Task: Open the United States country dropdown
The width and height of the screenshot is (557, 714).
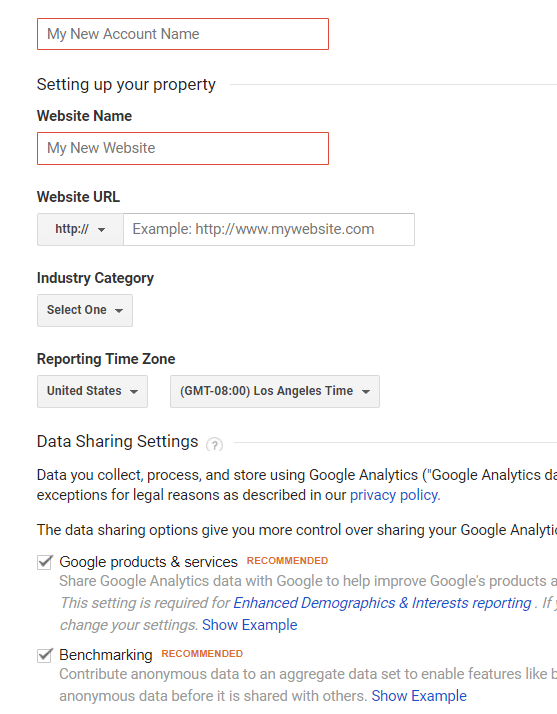Action: point(92,391)
